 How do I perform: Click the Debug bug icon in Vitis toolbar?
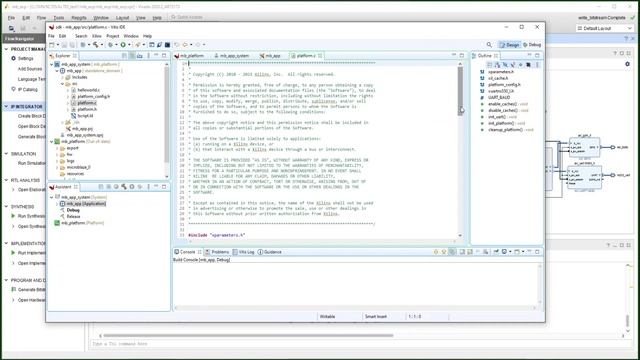coord(110,45)
